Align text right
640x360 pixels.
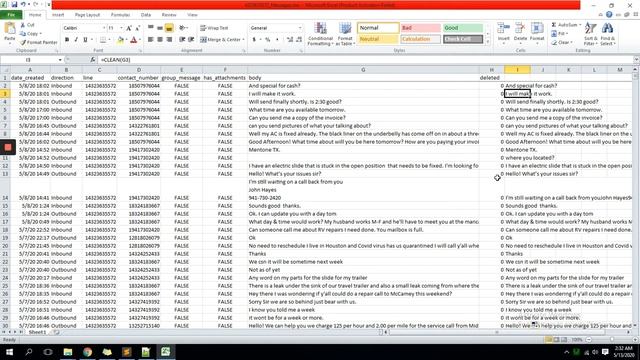tap(169, 40)
